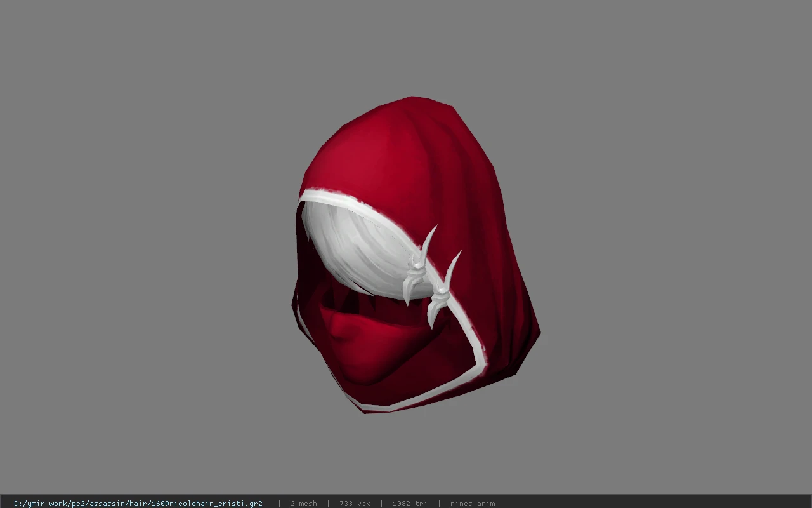Screen dimensions: 812x508
Task: Click the 'nincs anim' status entry
Action: 473,504
